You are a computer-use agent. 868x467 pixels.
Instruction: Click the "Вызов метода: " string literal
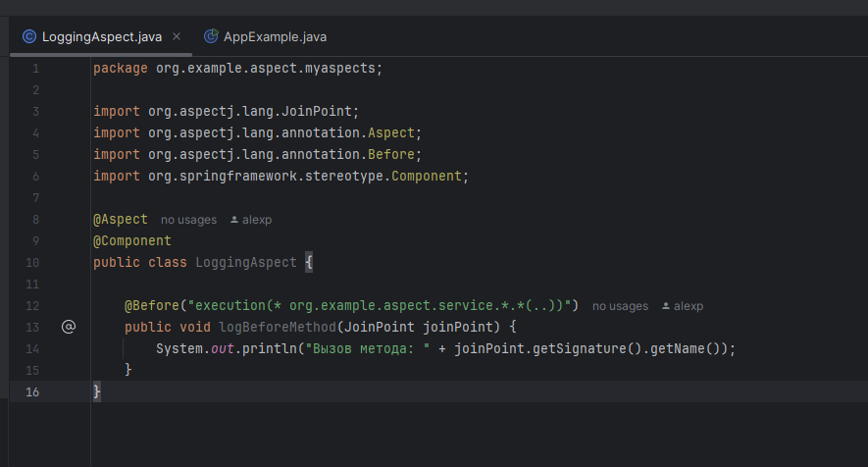tap(368, 349)
